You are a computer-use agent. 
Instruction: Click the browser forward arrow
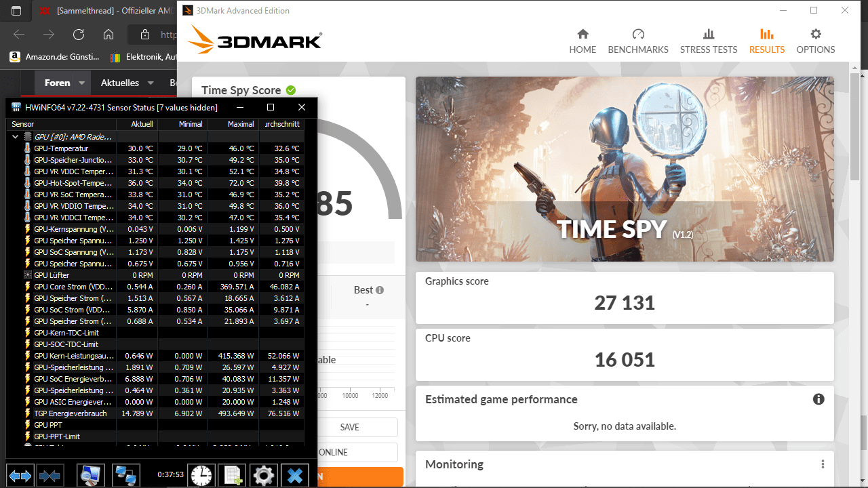tap(49, 35)
